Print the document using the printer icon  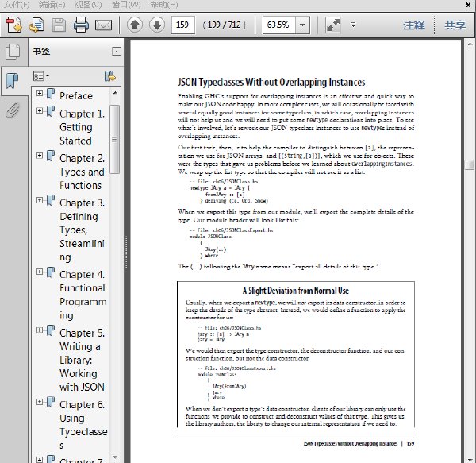(81, 25)
